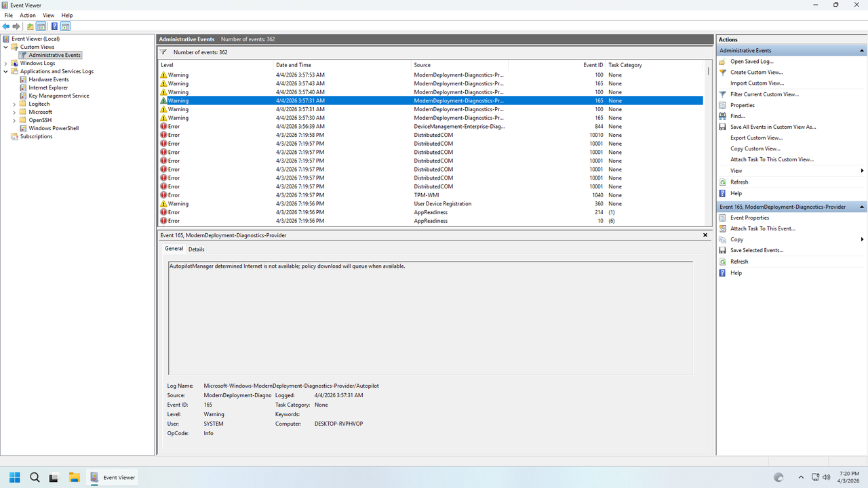Click the Refresh icon under Event 165 actions
The image size is (868, 488).
coord(723,262)
